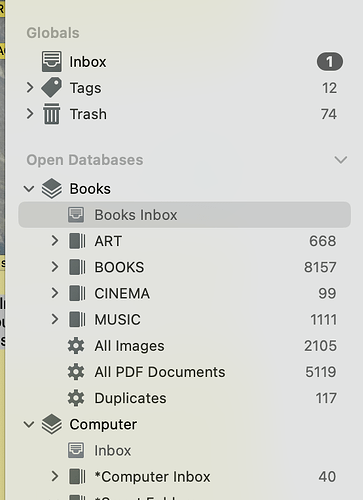Open the CINEMA group
The height and width of the screenshot is (500, 363).
122,293
